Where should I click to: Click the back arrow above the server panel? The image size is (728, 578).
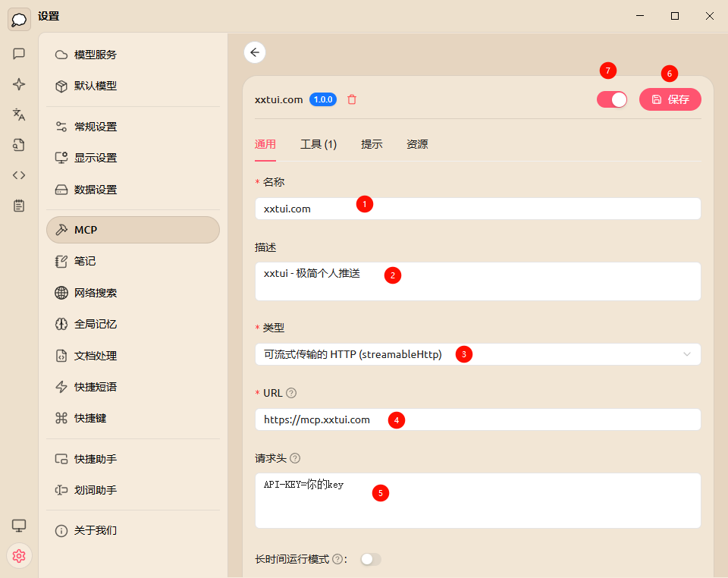click(x=255, y=52)
